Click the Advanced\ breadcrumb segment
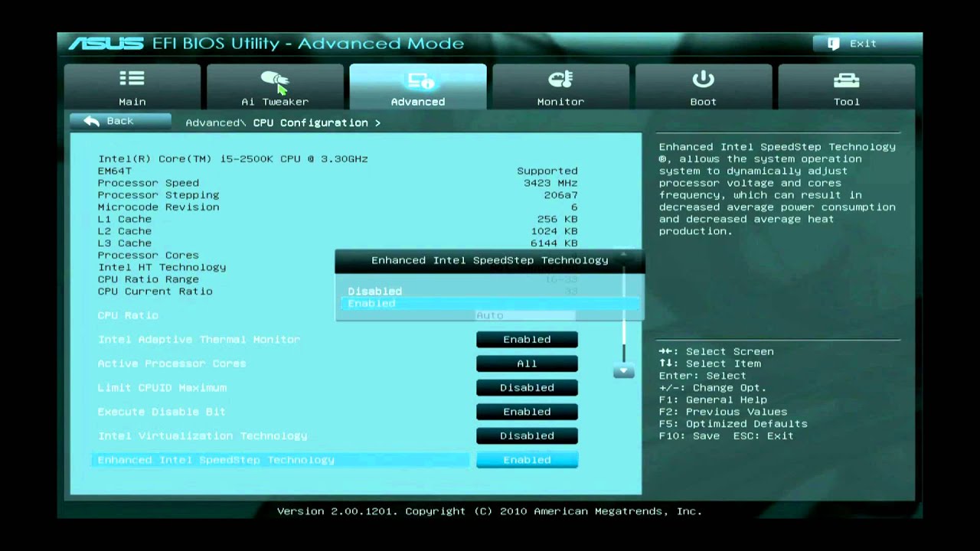The image size is (980, 551). point(216,122)
